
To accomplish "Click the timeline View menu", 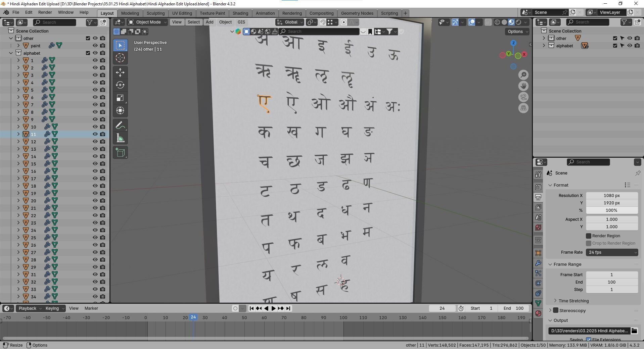I will point(74,308).
